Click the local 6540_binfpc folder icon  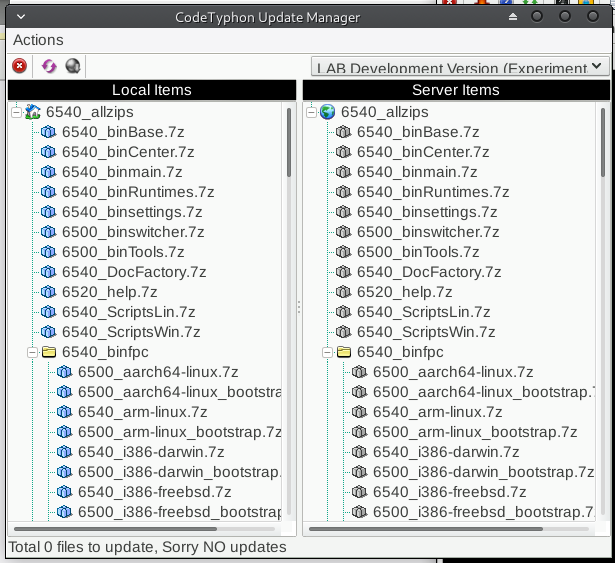(x=49, y=352)
